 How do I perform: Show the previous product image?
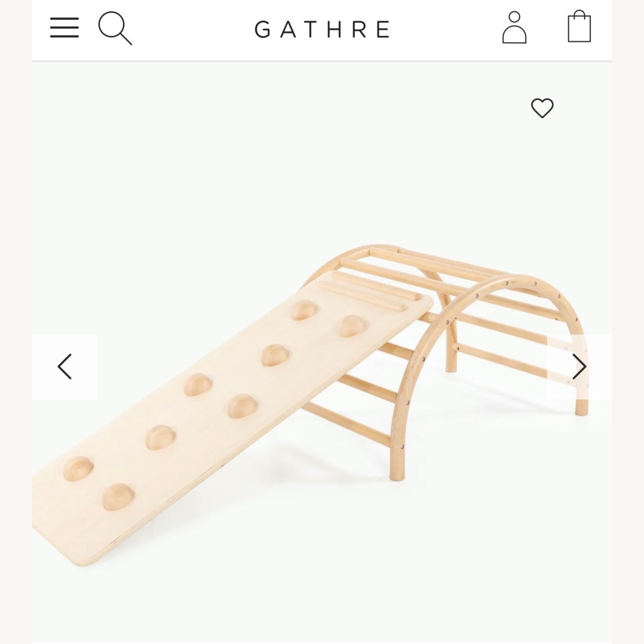point(64,367)
